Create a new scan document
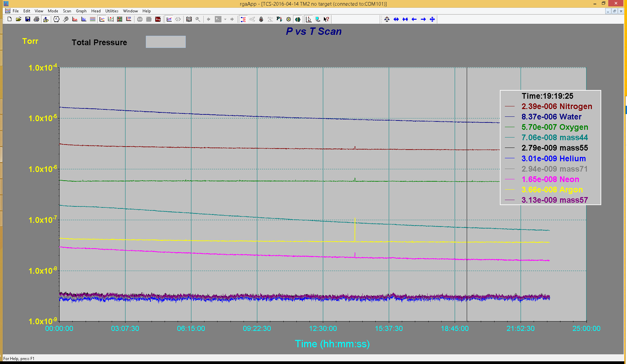 10,19
